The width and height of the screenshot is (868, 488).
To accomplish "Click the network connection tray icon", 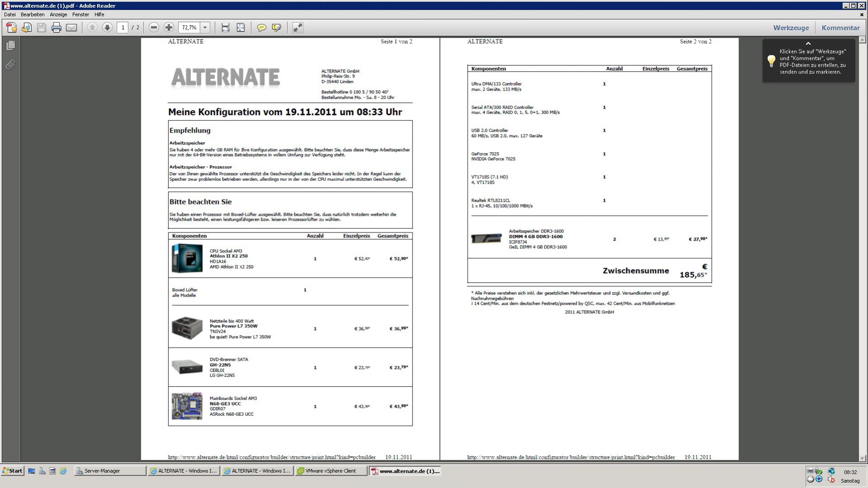I will click(831, 471).
